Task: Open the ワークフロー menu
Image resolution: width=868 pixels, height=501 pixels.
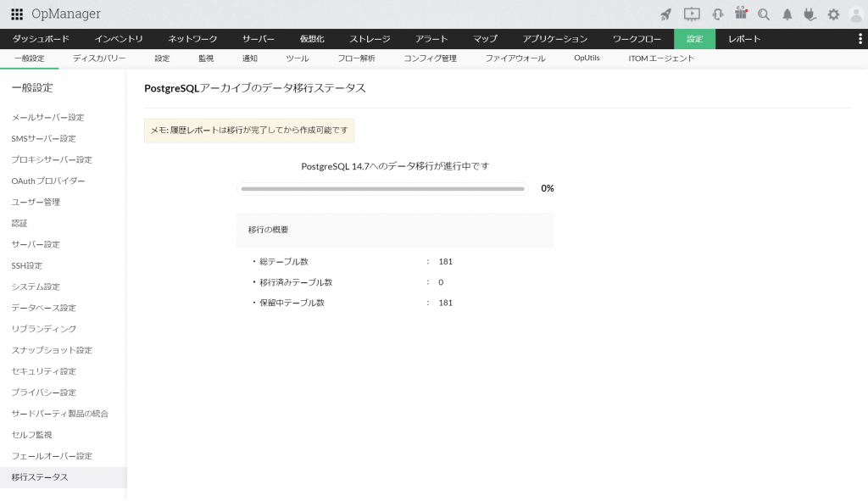Action: [637, 39]
